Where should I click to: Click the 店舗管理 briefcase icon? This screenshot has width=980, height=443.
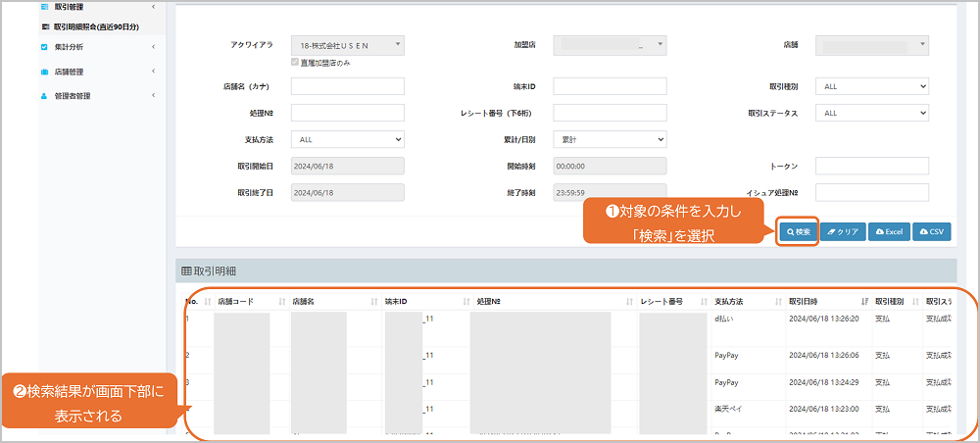44,72
